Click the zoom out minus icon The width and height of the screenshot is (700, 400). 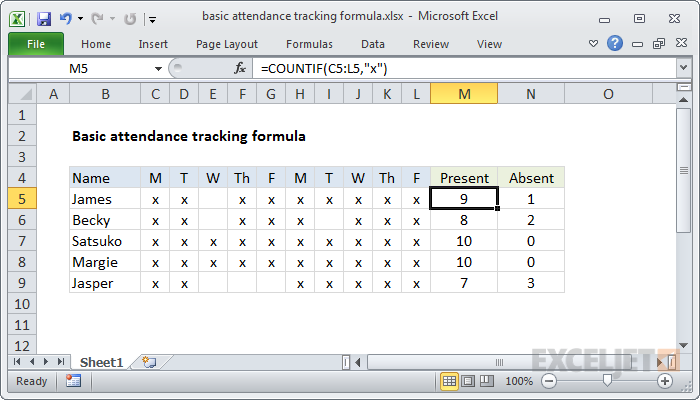pyautogui.click(x=548, y=381)
